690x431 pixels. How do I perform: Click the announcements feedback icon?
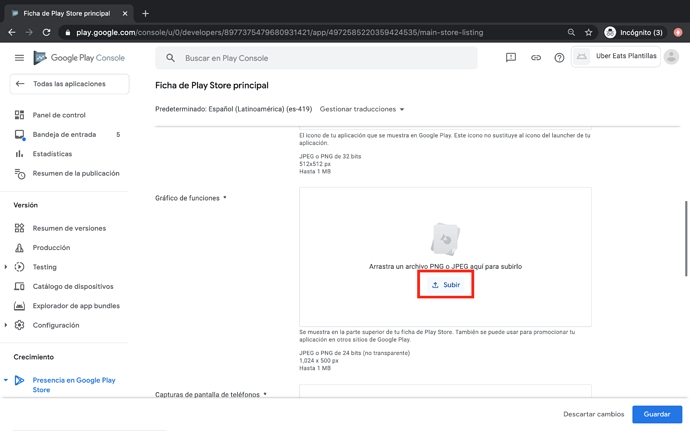tap(510, 58)
